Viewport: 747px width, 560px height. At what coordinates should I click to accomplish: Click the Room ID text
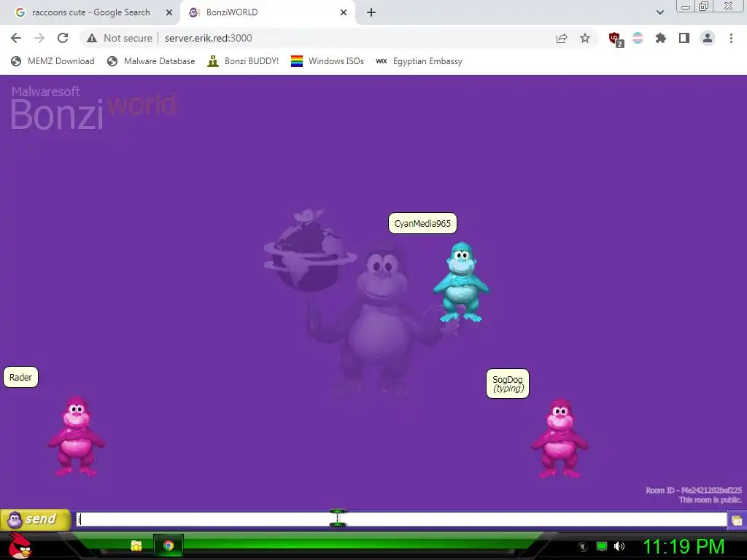pyautogui.click(x=694, y=490)
